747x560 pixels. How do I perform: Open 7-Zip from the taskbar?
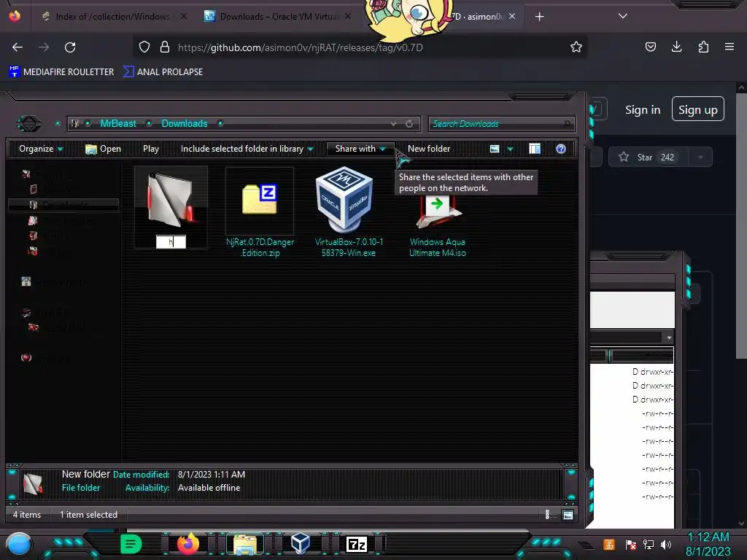pyautogui.click(x=357, y=544)
